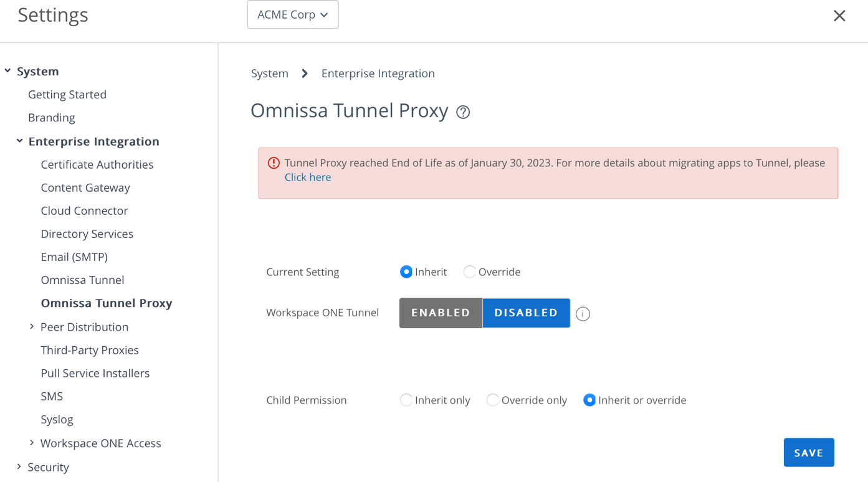
Task: Set Workspace ONE Tunnel to Enabled
Action: (441, 313)
